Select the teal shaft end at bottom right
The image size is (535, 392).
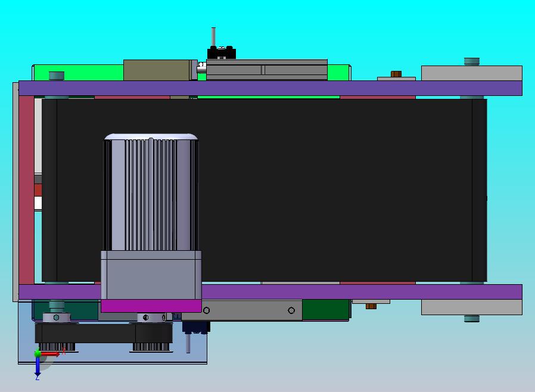pos(472,319)
